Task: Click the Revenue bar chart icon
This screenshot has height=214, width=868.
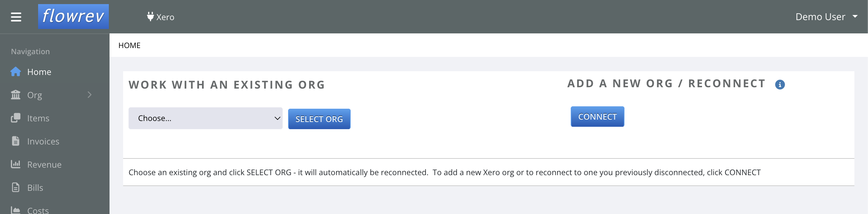Action: click(x=16, y=164)
